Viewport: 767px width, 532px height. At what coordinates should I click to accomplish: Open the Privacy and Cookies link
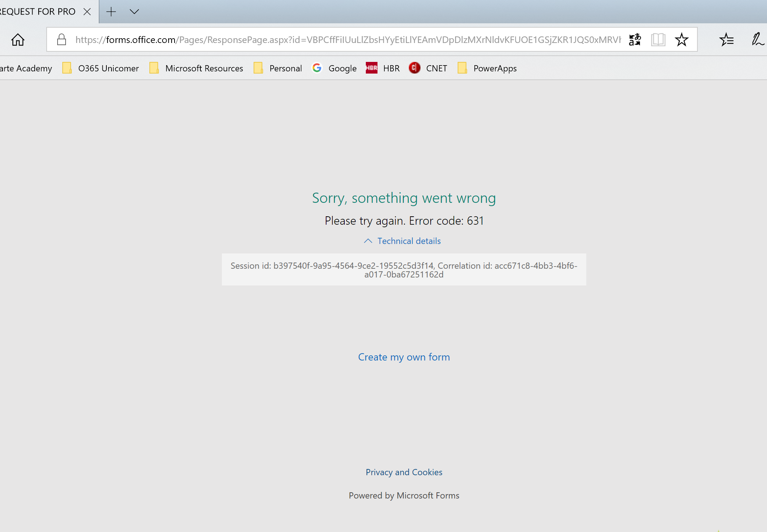click(x=404, y=472)
